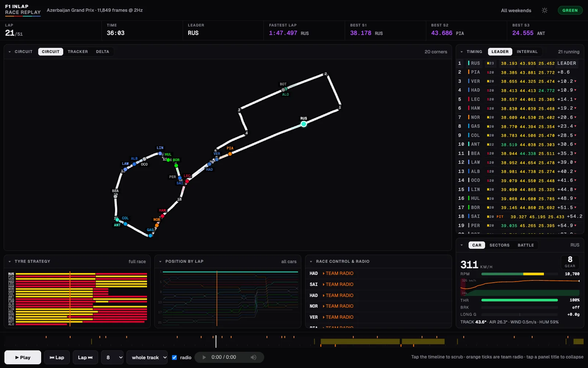
Task: Switch timing to Interval mode
Action: tap(527, 52)
